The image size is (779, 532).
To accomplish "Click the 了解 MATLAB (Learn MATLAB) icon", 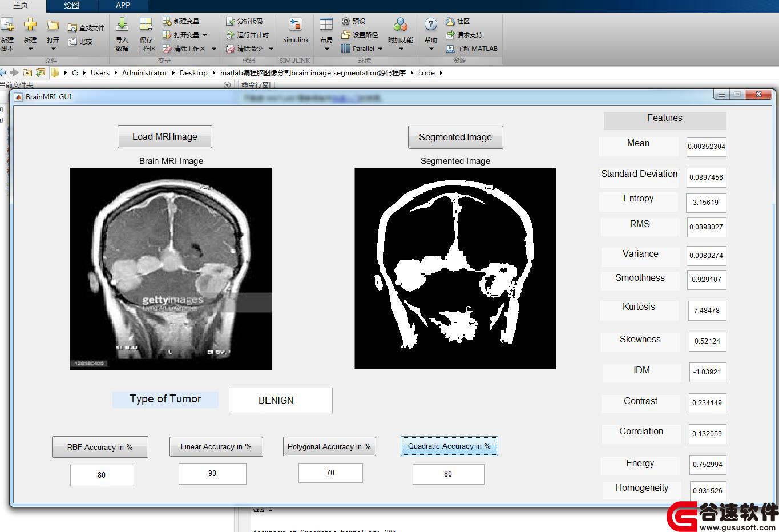I will coord(450,49).
